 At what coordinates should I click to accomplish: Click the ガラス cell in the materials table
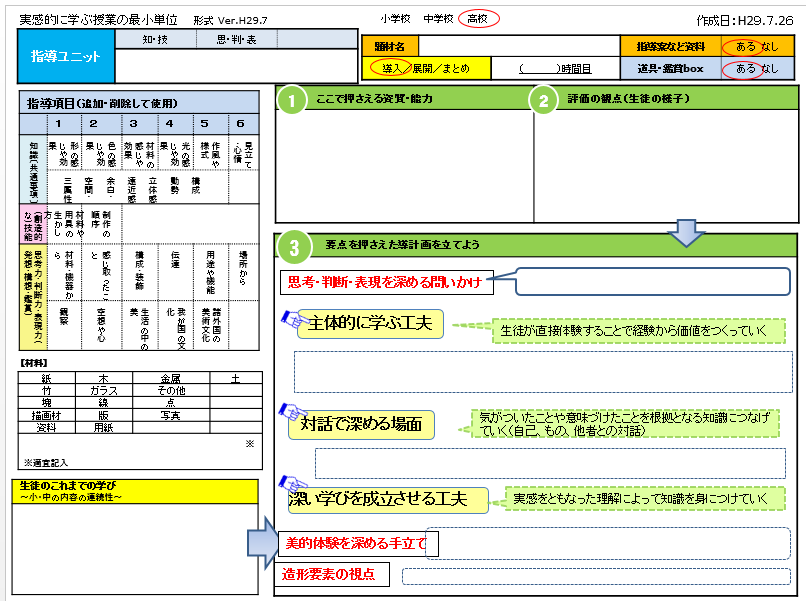103,391
